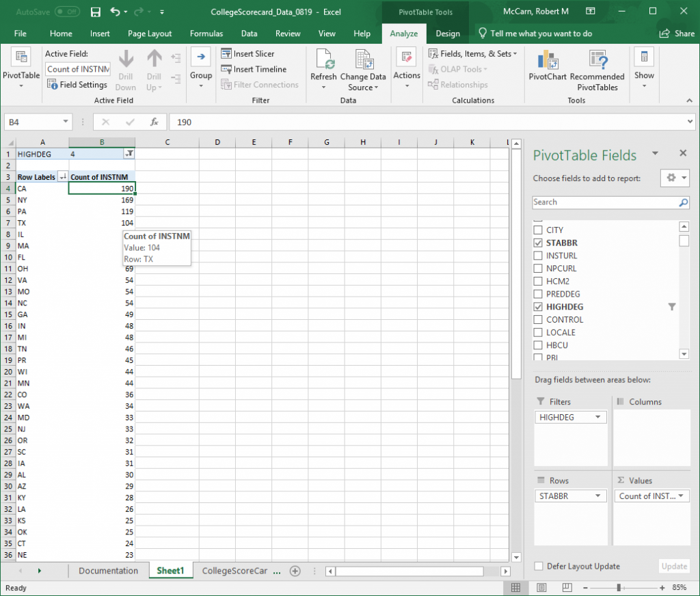Toggle the AutoSave switch
700x596 pixels.
[68, 12]
